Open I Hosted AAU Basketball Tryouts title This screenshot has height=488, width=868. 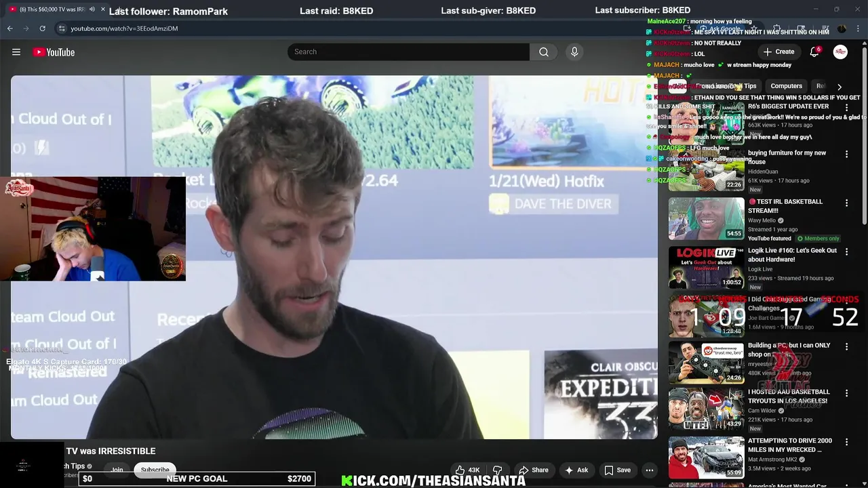click(788, 396)
